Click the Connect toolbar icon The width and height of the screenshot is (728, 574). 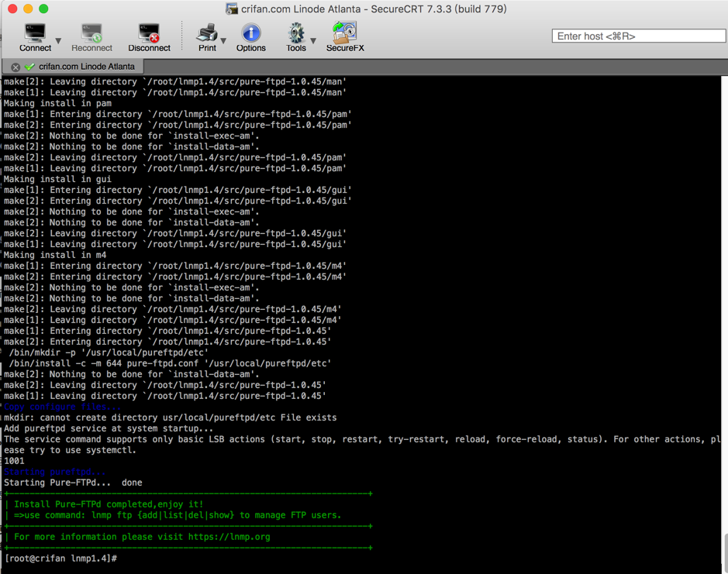[x=35, y=37]
